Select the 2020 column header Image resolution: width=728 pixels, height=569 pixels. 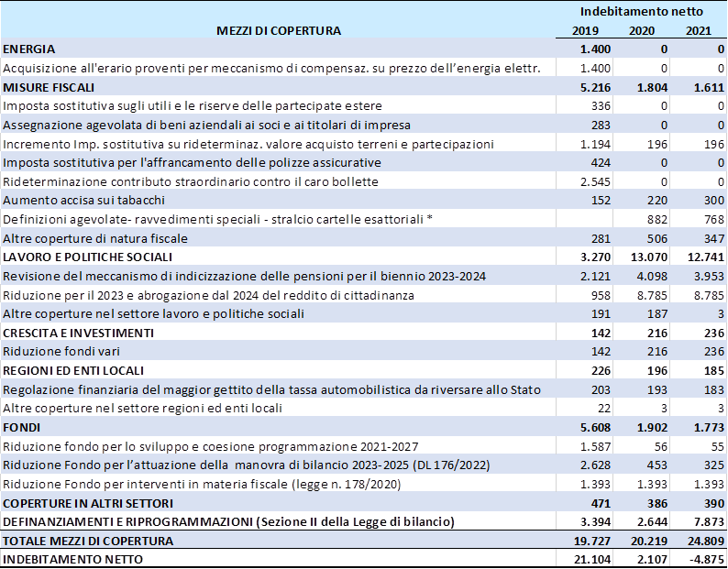tap(642, 30)
